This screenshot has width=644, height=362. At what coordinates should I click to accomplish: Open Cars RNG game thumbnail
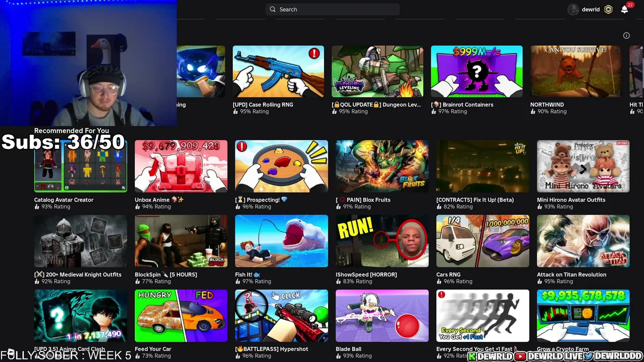click(482, 241)
